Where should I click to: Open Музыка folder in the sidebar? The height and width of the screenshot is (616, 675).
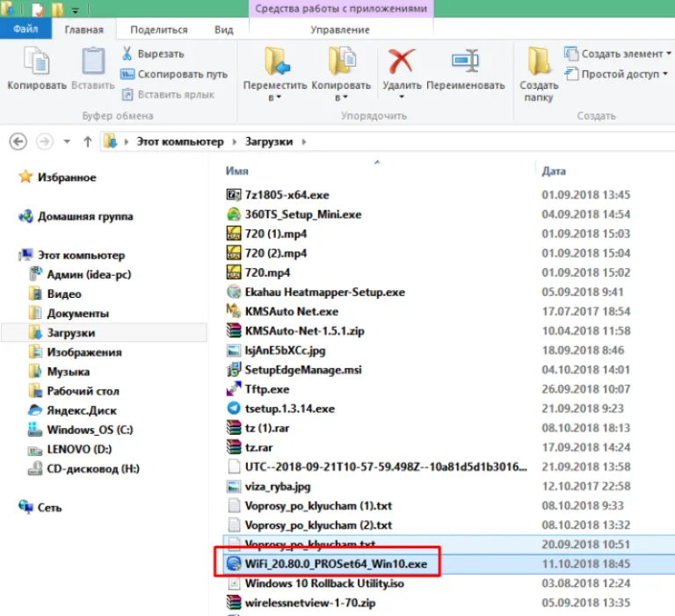tap(60, 372)
